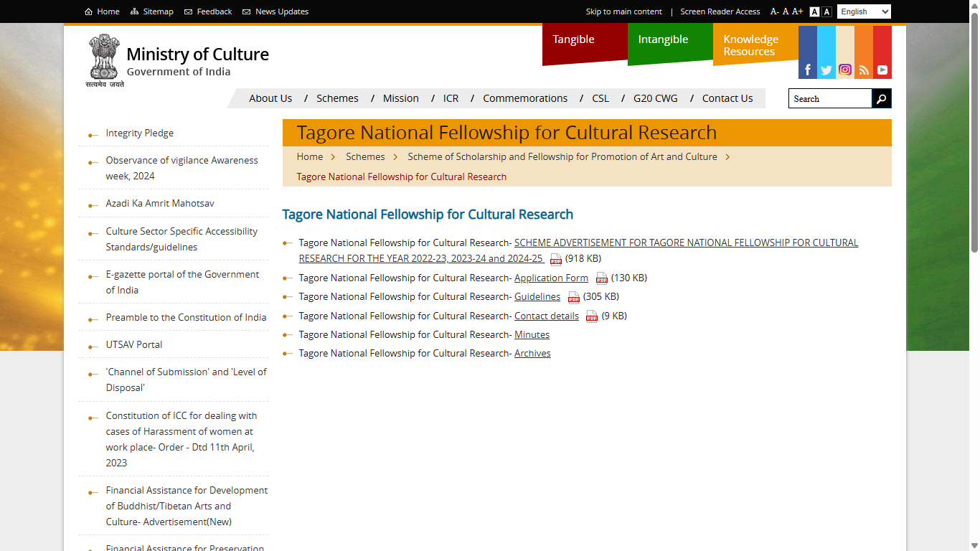
Task: Open the Schemes menu item
Action: [x=337, y=98]
